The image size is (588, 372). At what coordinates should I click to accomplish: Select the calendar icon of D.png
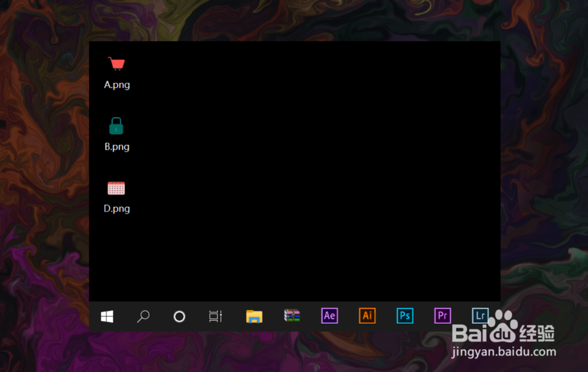click(x=116, y=187)
